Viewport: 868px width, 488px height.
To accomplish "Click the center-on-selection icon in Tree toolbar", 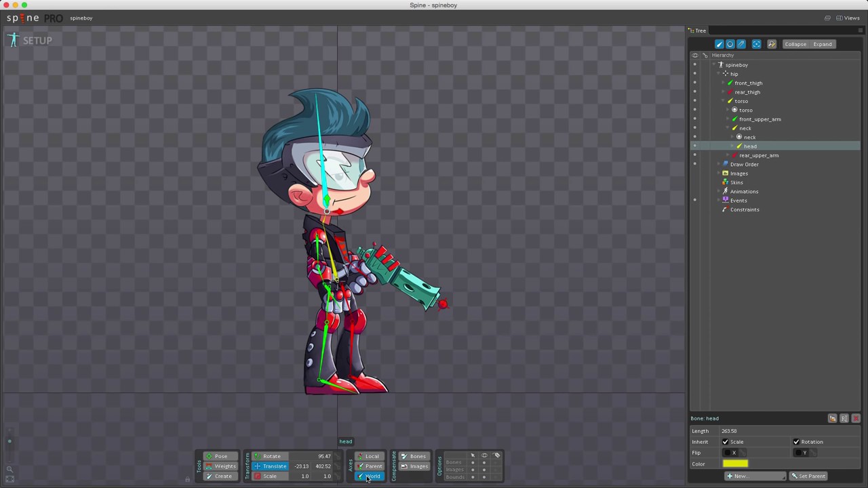I will coord(757,44).
